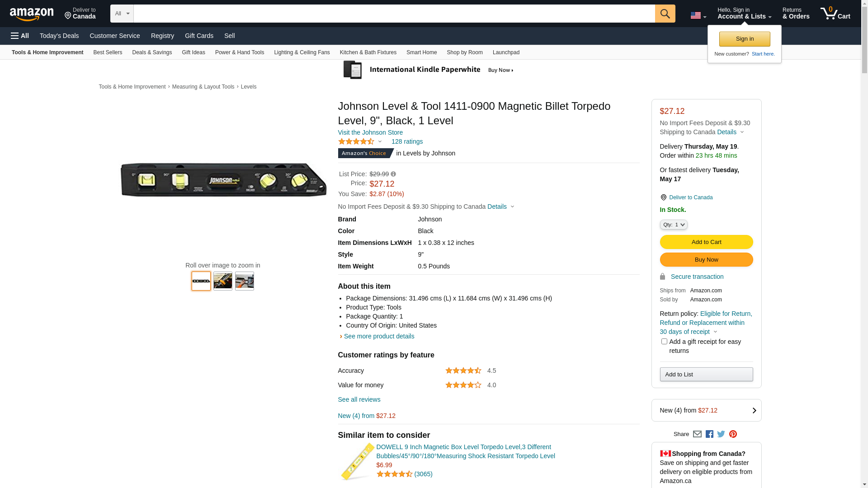Share on Pinterest icon
868x488 pixels.
pyautogui.click(x=733, y=434)
